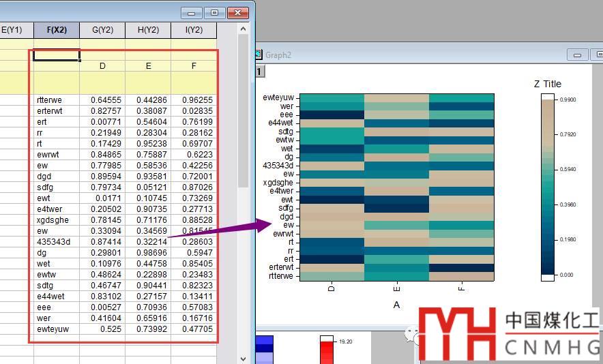Select the layer 1 icon in Graph2

[259, 71]
